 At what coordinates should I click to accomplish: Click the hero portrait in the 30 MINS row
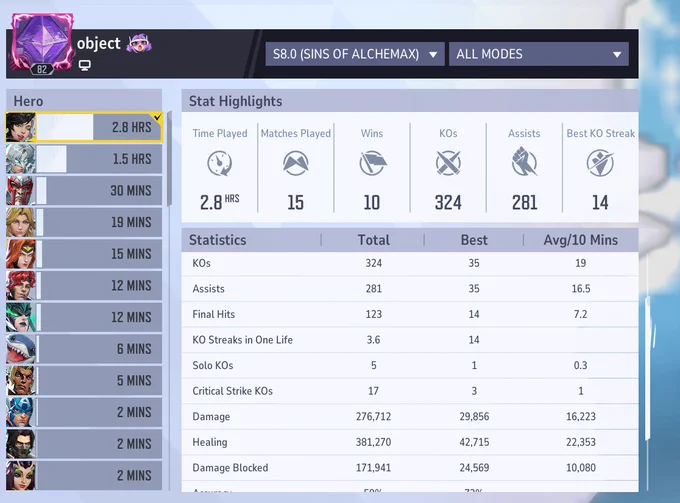click(21, 191)
